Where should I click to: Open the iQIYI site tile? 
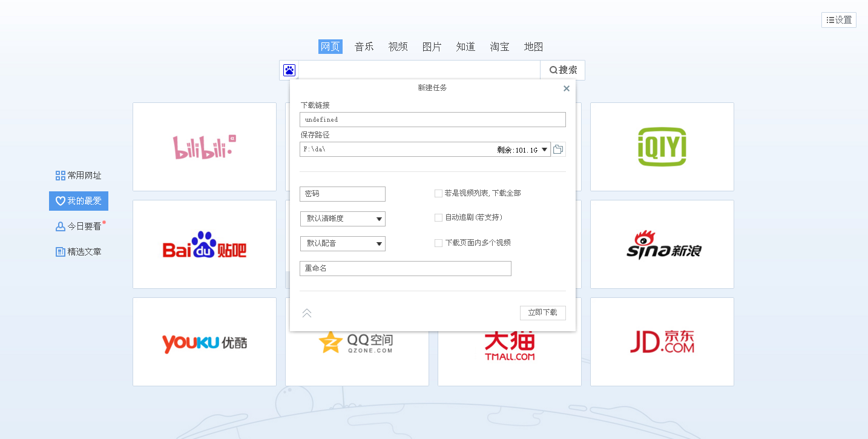662,147
